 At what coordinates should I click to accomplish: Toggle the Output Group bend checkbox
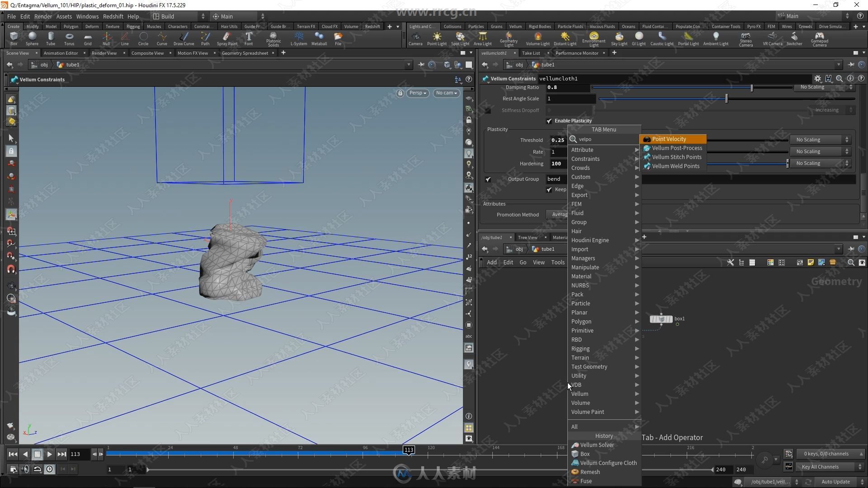coord(489,178)
